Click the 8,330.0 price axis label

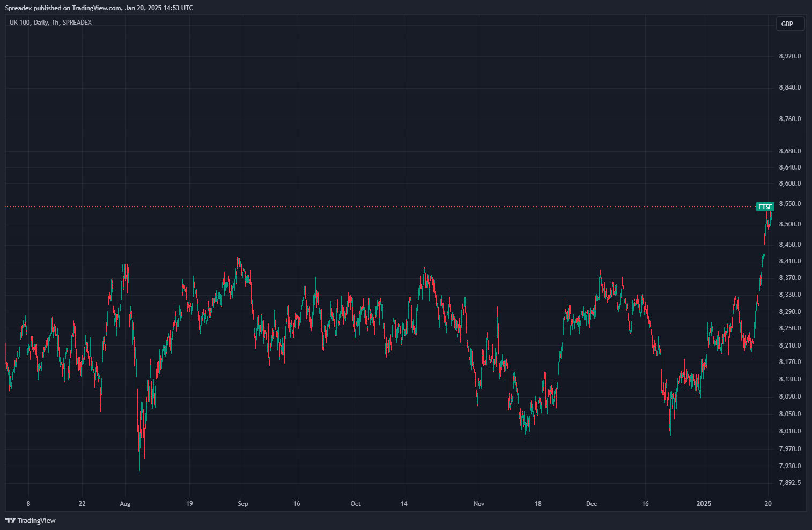(790, 295)
